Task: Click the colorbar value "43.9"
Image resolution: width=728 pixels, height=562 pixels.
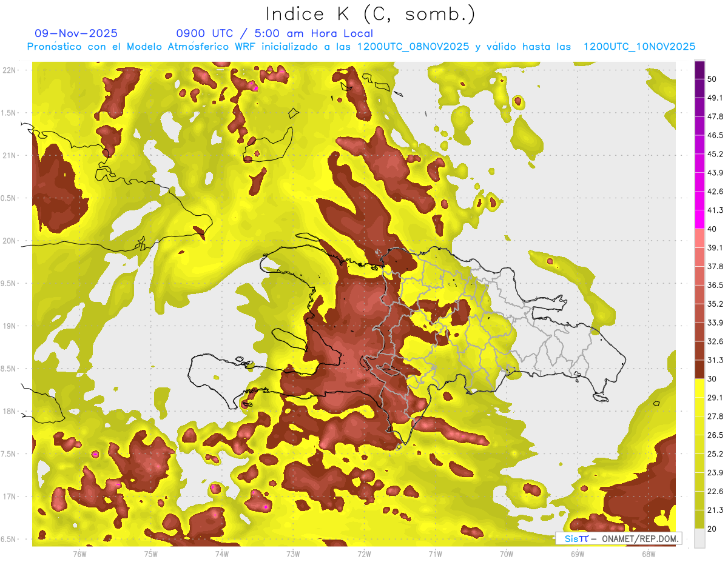Action: [x=715, y=173]
